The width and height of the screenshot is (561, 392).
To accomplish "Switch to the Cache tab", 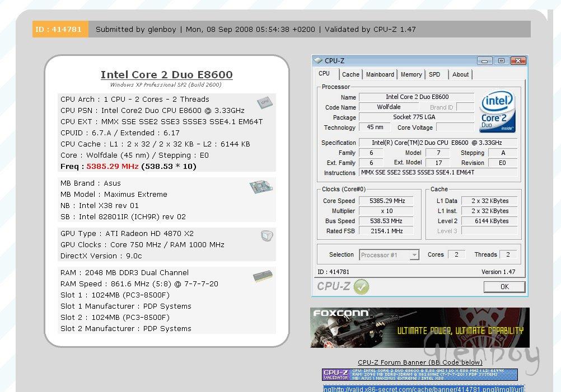I will point(350,74).
